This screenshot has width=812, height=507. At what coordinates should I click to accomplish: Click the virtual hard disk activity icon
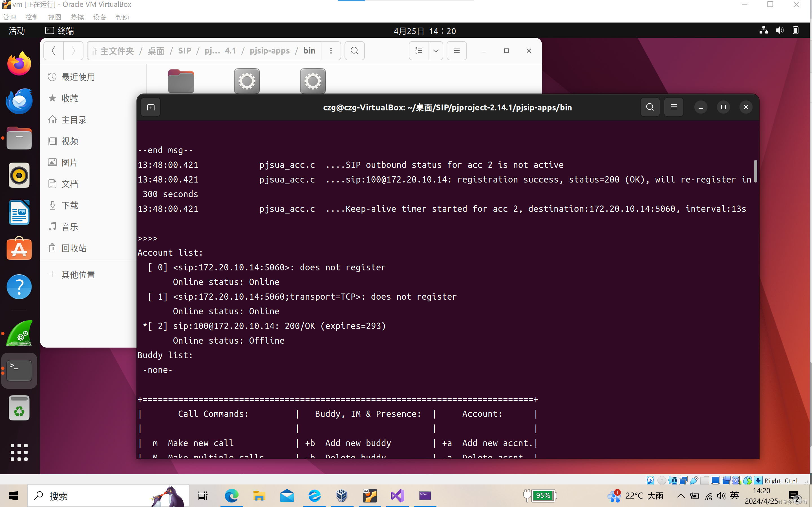tap(651, 480)
